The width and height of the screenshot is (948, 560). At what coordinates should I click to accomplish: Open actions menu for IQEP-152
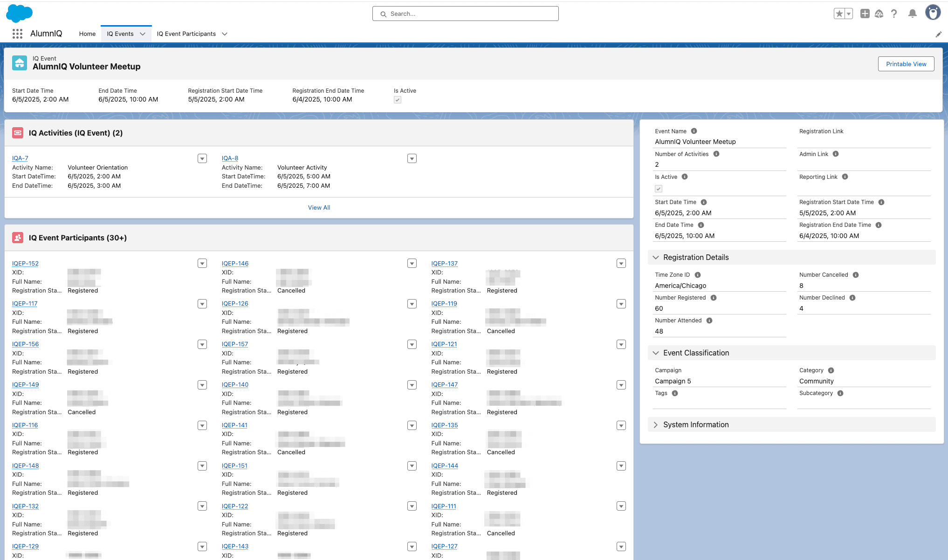[x=202, y=263]
